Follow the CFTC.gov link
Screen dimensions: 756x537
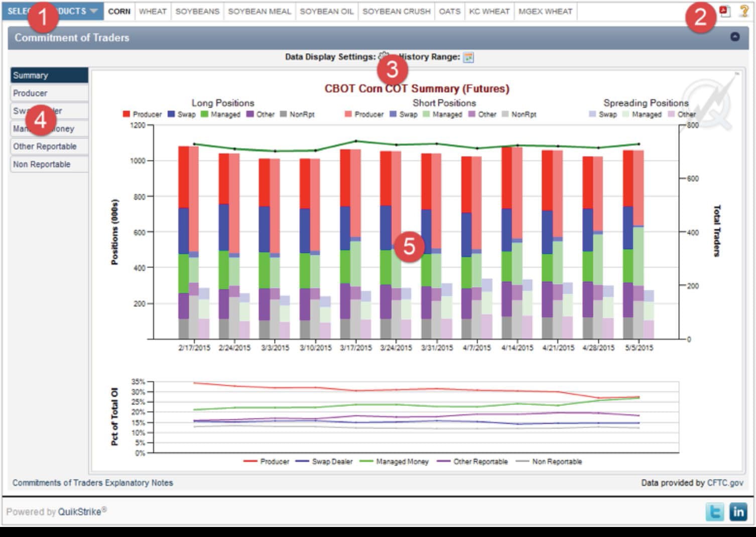[725, 483]
